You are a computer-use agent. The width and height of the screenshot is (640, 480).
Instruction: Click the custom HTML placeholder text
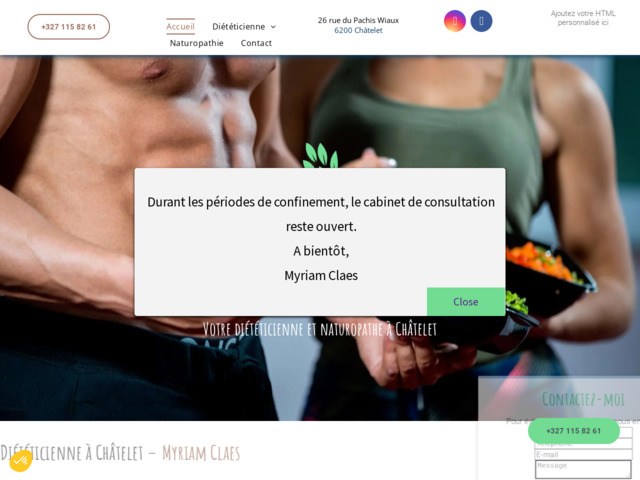pos(583,18)
